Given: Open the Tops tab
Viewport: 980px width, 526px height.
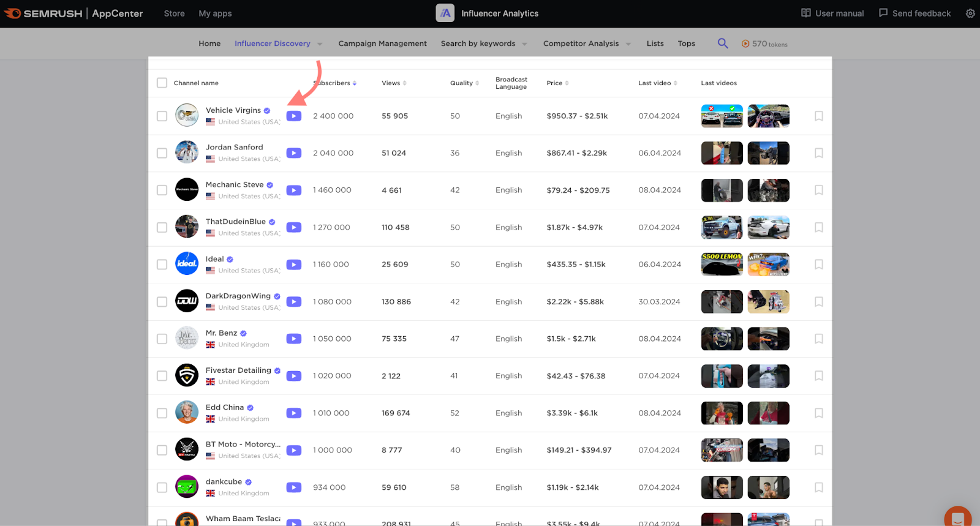Looking at the screenshot, I should click(686, 43).
